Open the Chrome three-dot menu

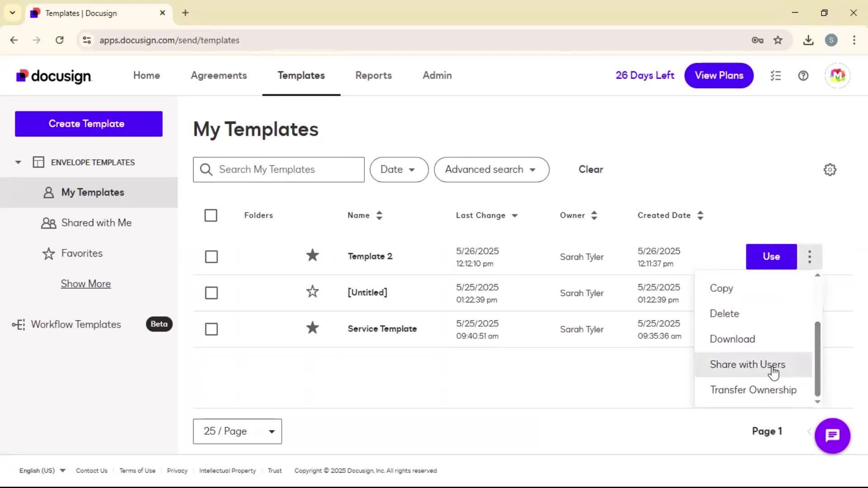pos(854,40)
